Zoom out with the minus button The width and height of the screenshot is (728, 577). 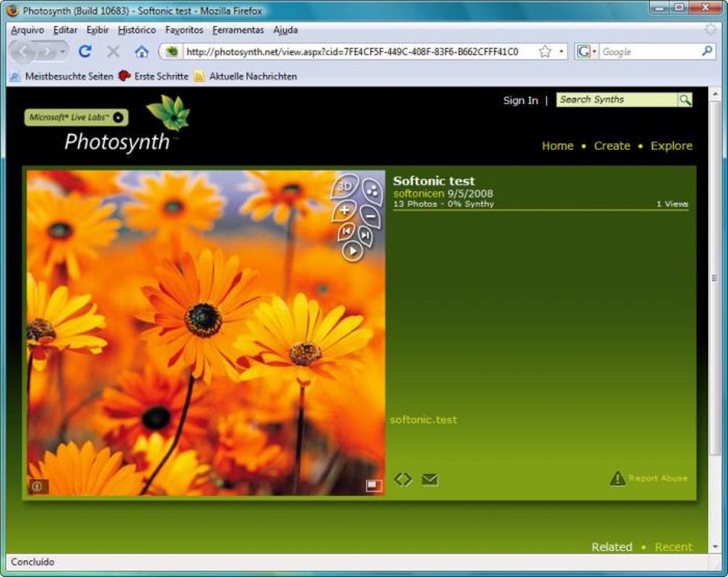click(x=370, y=216)
